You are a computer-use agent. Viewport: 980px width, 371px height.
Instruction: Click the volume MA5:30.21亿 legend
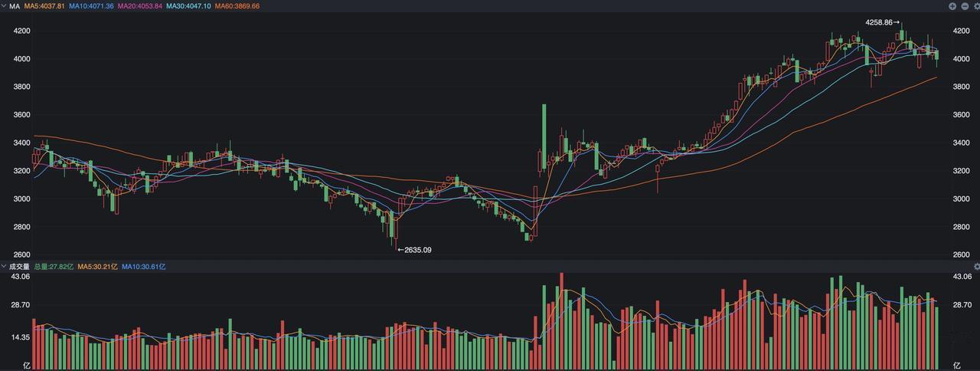coord(97,267)
